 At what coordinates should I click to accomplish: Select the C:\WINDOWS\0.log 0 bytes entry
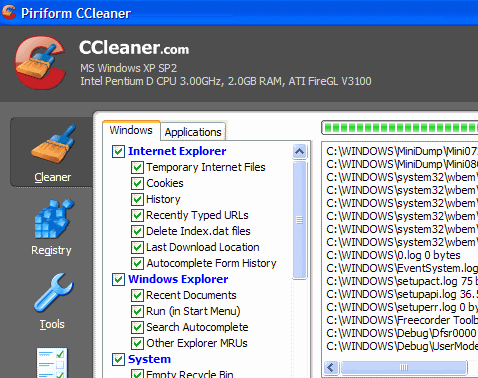click(x=393, y=255)
